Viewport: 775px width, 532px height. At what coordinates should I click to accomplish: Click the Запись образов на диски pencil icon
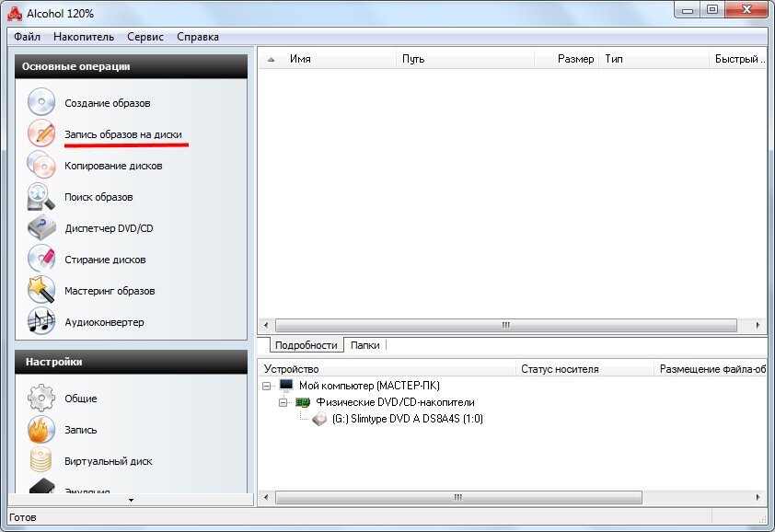pyautogui.click(x=41, y=133)
